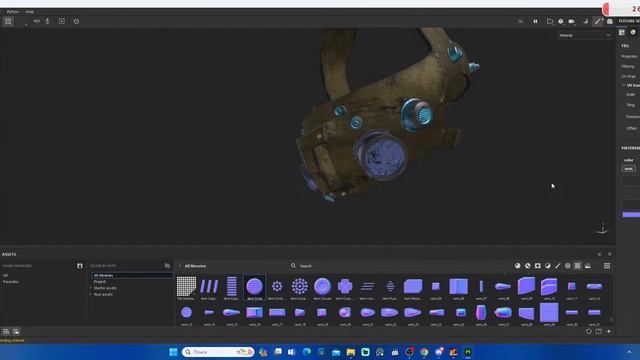Click the grid layout icon at top left
640x360 pixels.
[x=8, y=21]
